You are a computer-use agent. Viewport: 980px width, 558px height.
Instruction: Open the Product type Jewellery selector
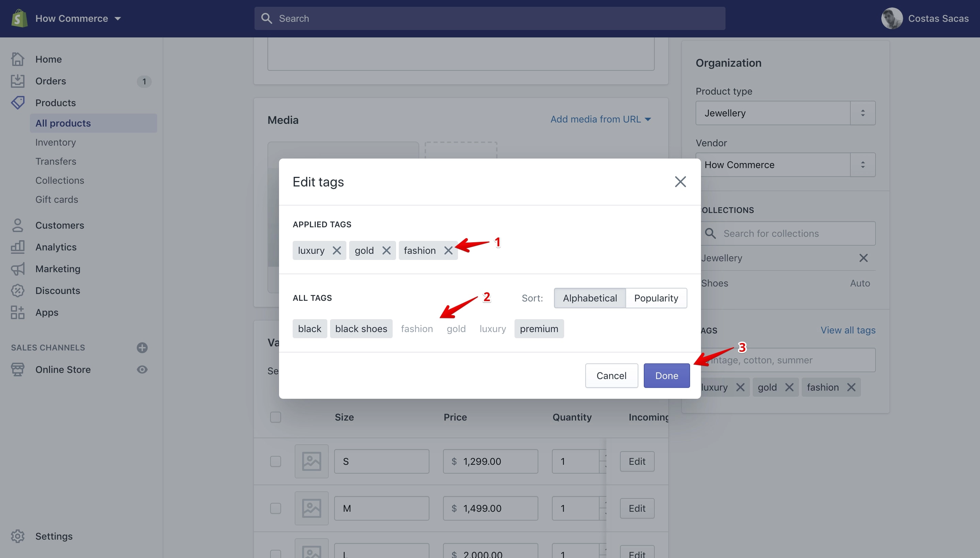785,113
